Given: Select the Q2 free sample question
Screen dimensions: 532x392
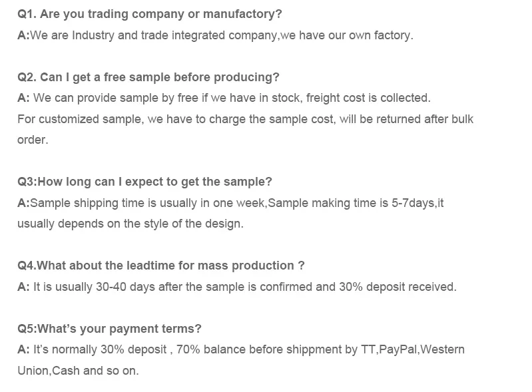Looking at the screenshot, I should 148,77.
